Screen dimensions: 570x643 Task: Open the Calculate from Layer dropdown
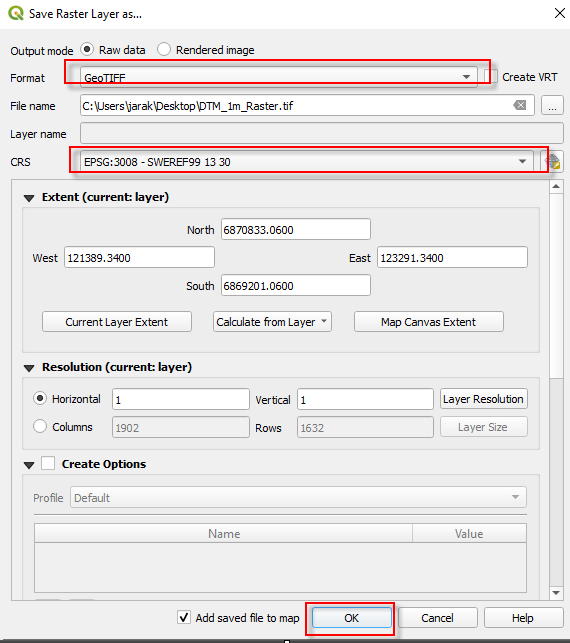tap(272, 322)
